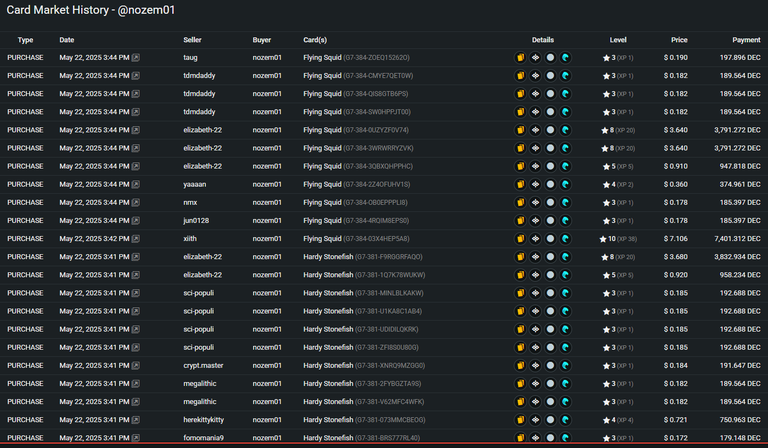Click the edition icon in the G7-384-CMYE7QET0W row

tap(535, 76)
